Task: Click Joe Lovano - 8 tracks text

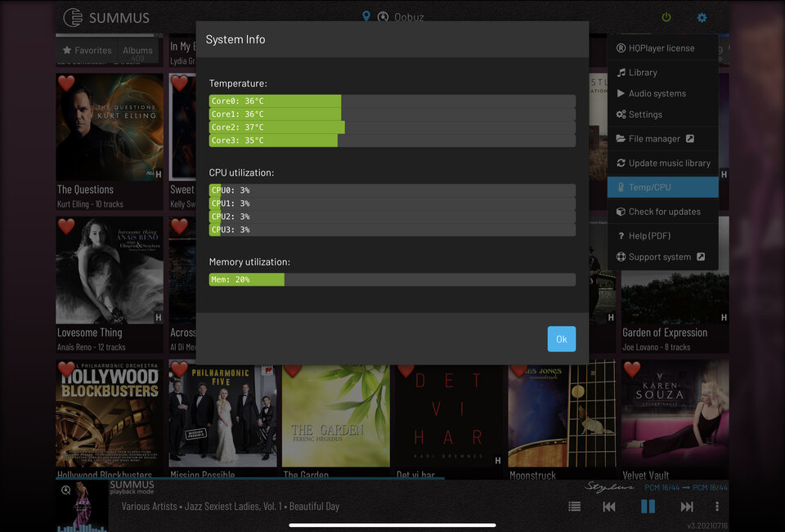Action: (657, 347)
